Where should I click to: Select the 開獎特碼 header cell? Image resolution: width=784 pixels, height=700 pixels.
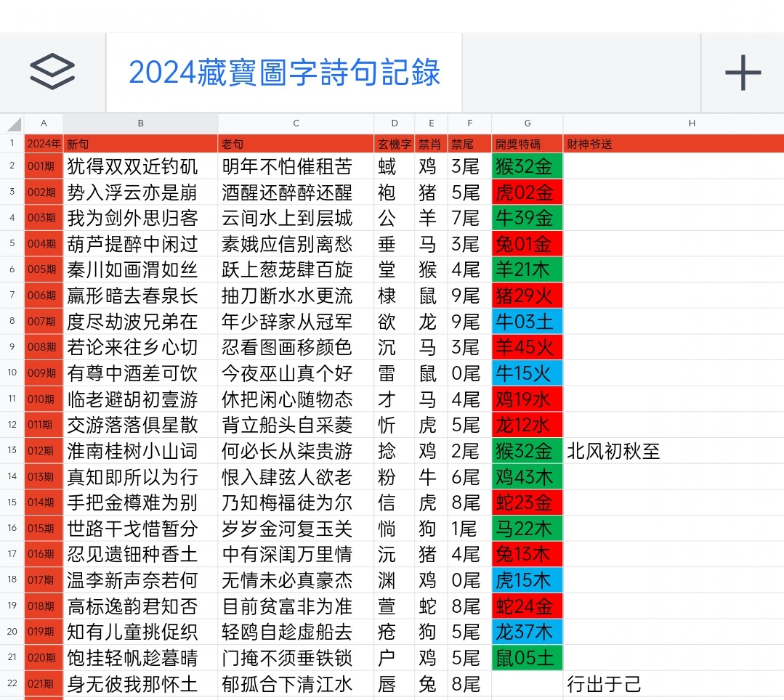[526, 144]
